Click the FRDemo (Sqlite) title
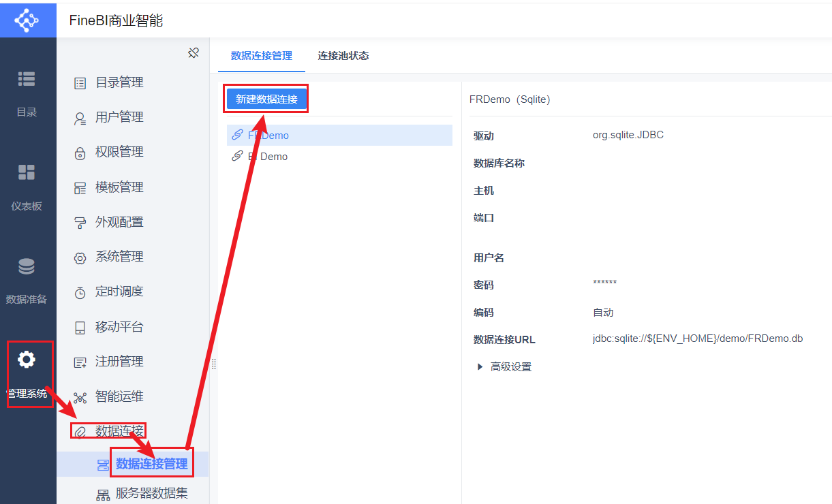 (510, 99)
